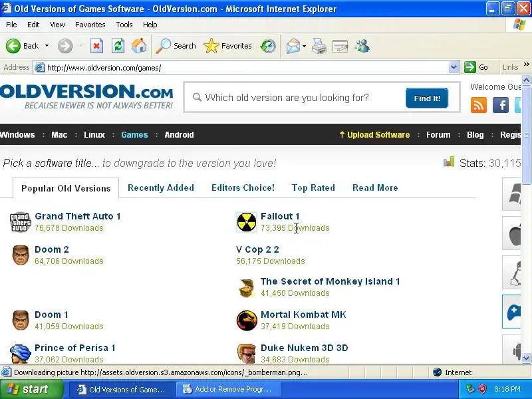Open the V Cop 2 2 link
Viewport: 532px width, 399px height.
pyautogui.click(x=257, y=249)
